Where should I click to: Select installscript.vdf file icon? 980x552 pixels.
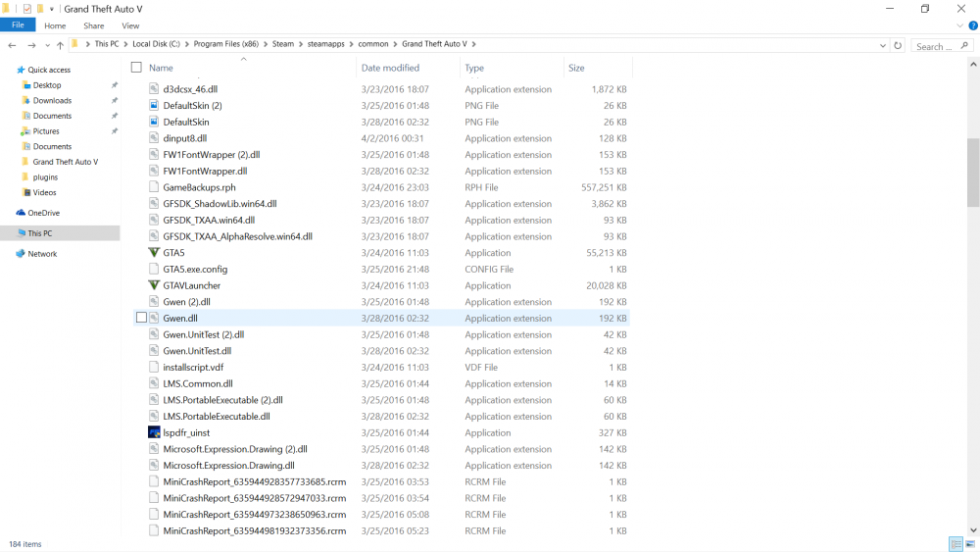[154, 367]
